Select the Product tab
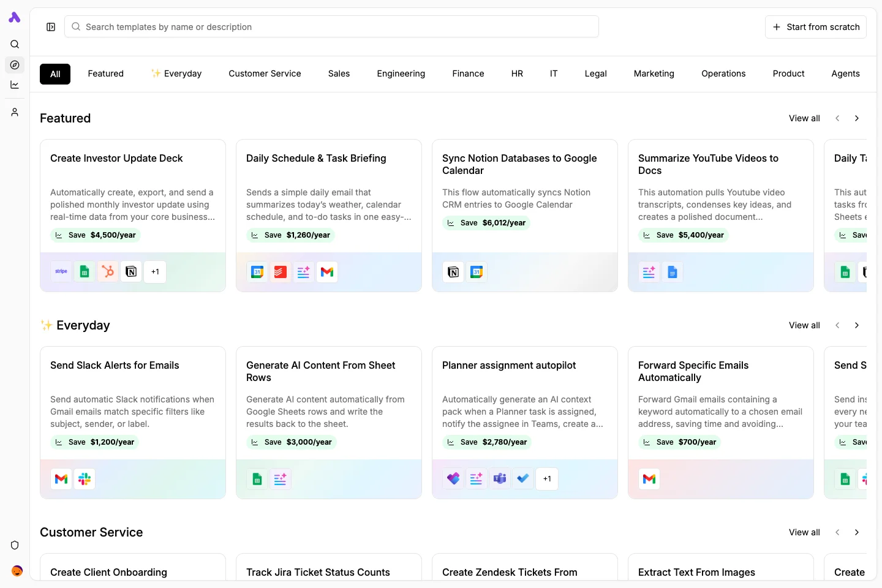Image resolution: width=882 pixels, height=588 pixels. pyautogui.click(x=788, y=73)
